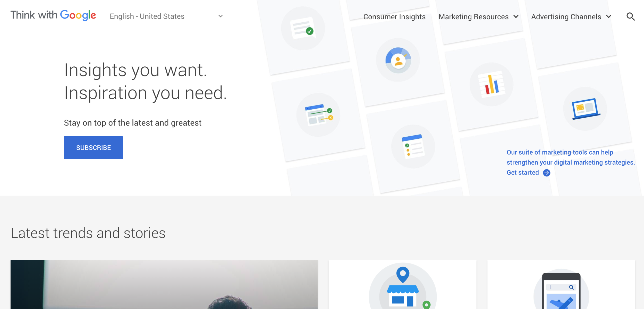Click the user profile gauge icon

coord(398,60)
